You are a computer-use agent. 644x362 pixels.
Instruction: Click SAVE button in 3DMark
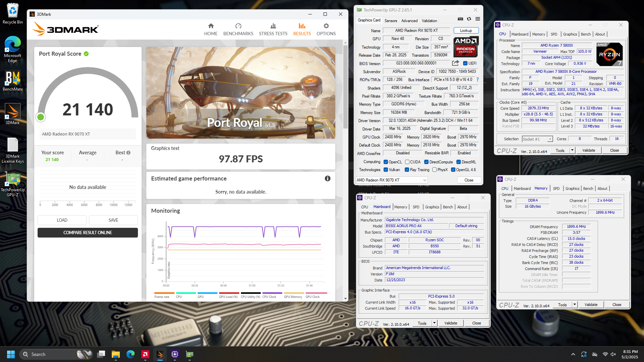pos(113,220)
